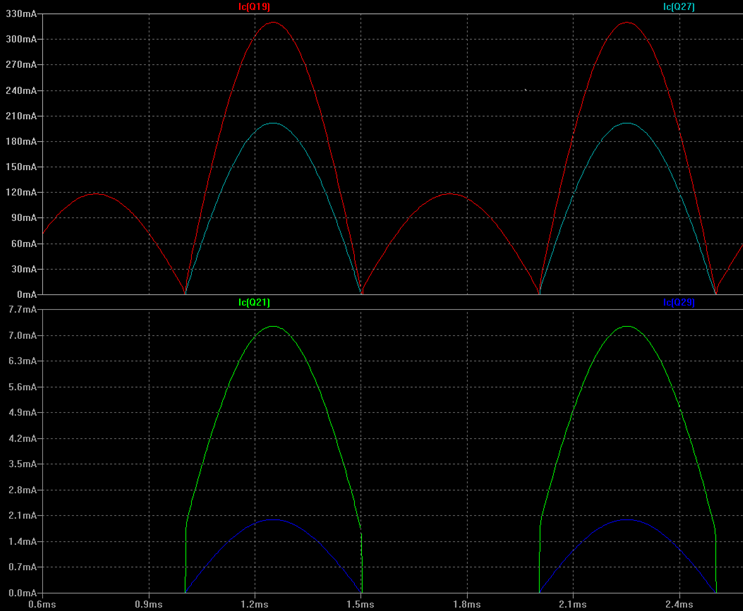The image size is (743, 611).
Task: Click the 4.2mA axis label
Action: click(x=22, y=438)
